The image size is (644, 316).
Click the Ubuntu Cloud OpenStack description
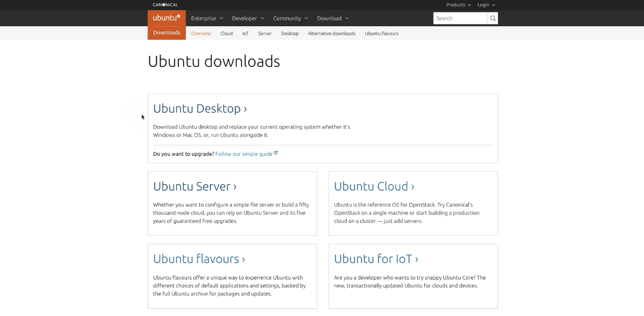[x=407, y=213]
